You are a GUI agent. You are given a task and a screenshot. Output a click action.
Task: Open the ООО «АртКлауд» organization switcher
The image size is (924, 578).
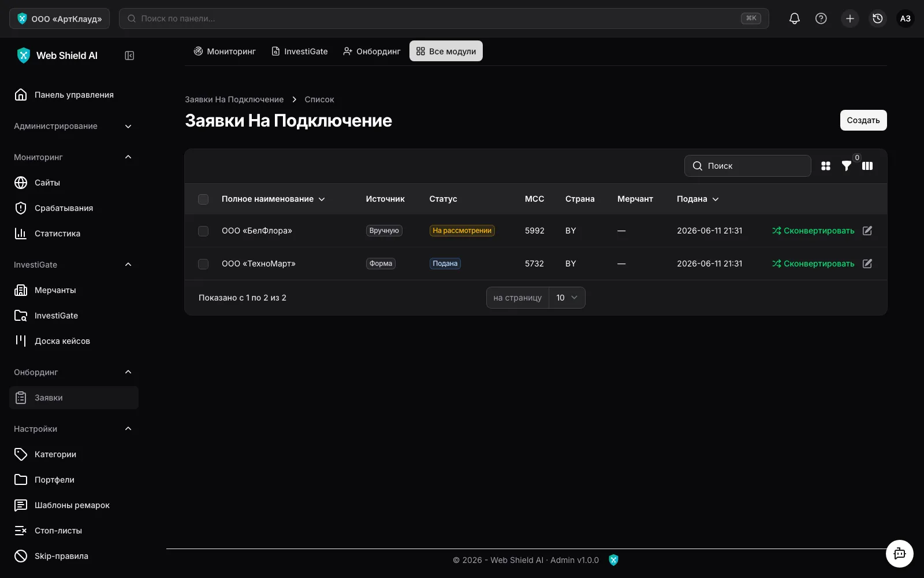59,18
